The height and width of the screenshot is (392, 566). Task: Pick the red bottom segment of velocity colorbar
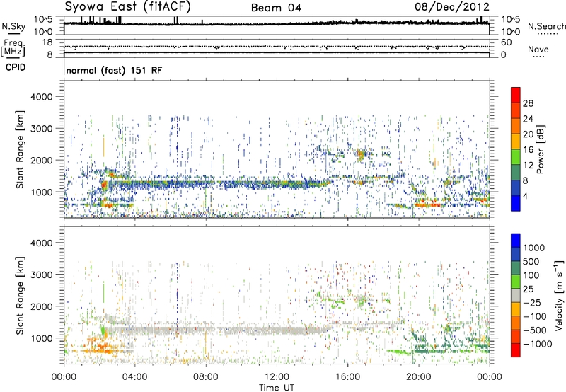[516, 350]
